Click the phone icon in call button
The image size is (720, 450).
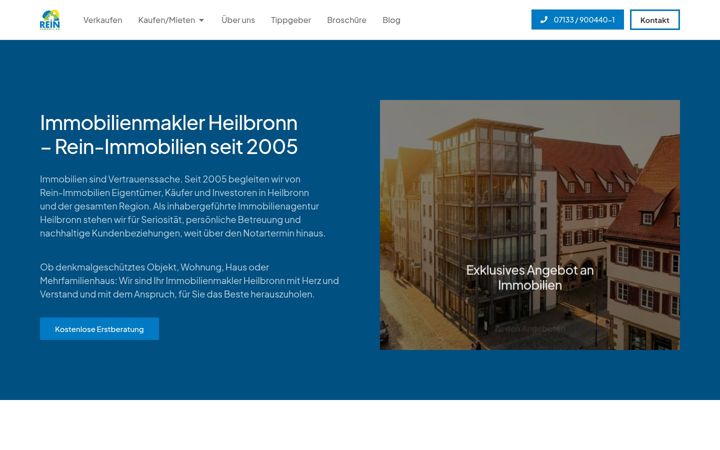pyautogui.click(x=544, y=20)
